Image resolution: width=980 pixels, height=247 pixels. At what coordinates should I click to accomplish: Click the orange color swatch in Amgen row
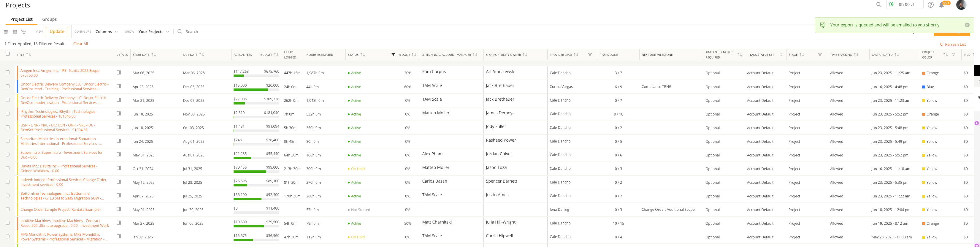923,73
